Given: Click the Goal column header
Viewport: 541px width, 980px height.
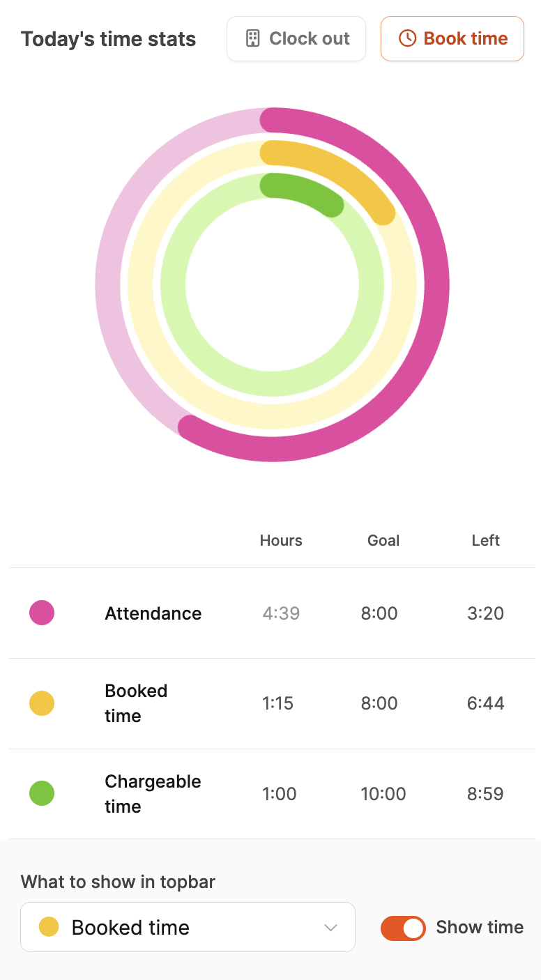Looking at the screenshot, I should pos(383,540).
